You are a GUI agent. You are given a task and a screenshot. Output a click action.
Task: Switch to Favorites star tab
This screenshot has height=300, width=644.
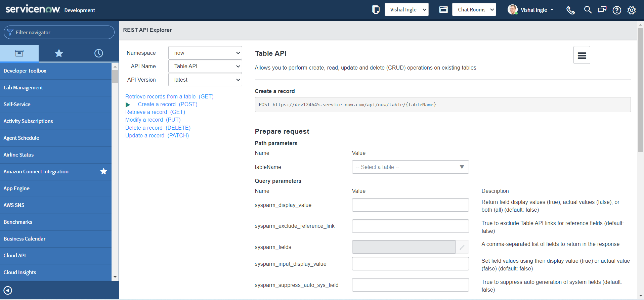click(59, 53)
